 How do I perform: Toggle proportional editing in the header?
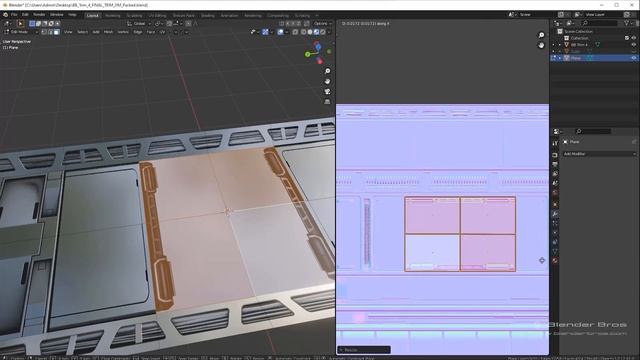188,24
